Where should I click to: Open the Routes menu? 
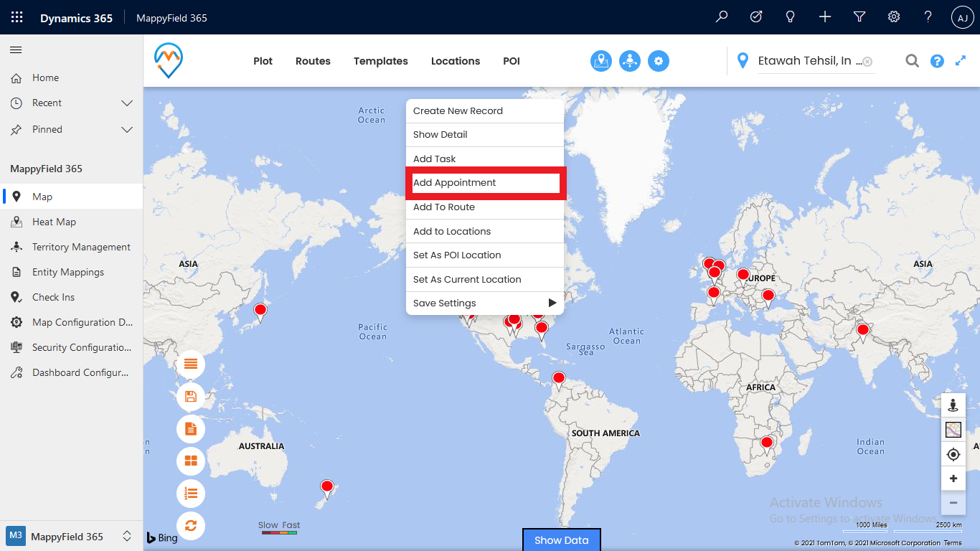tap(313, 61)
